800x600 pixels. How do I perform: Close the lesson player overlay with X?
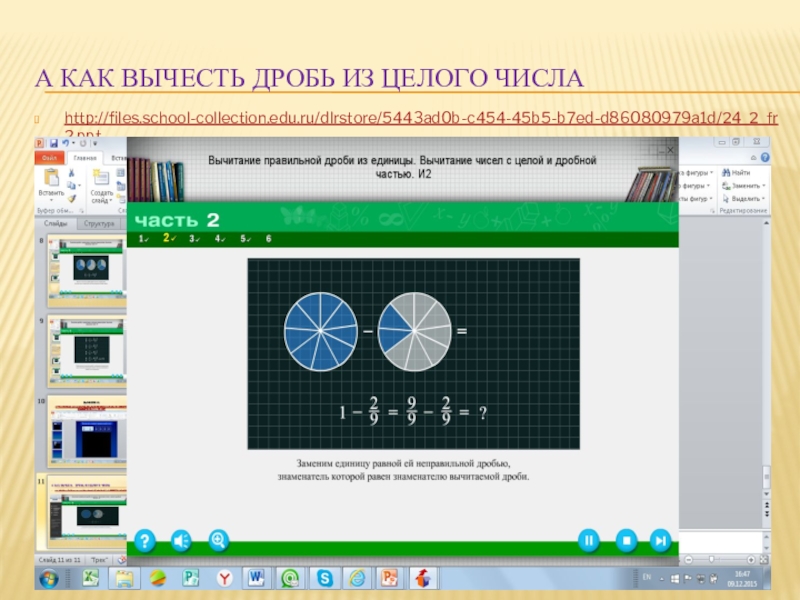pyautogui.click(x=670, y=150)
